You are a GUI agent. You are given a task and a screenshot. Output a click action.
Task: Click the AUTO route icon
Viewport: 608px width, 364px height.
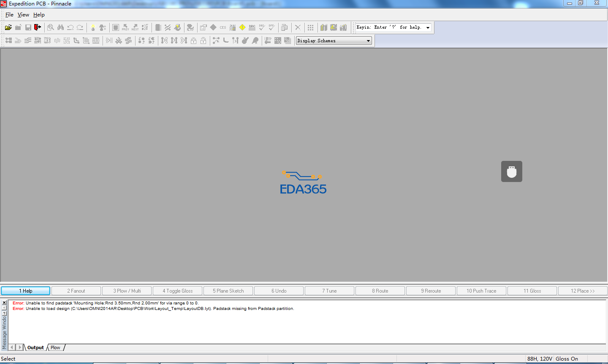(x=96, y=41)
